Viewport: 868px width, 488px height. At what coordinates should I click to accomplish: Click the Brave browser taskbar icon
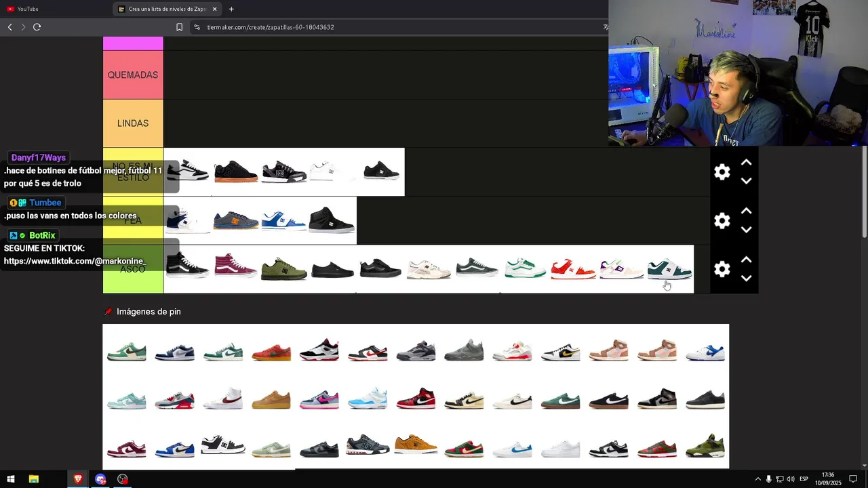pos(78,479)
